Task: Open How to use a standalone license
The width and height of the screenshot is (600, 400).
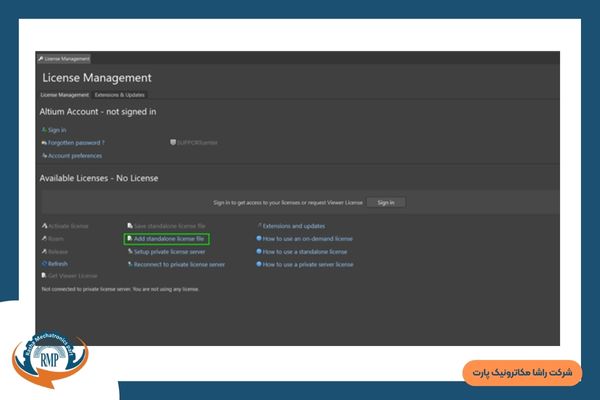Action: [x=305, y=252]
